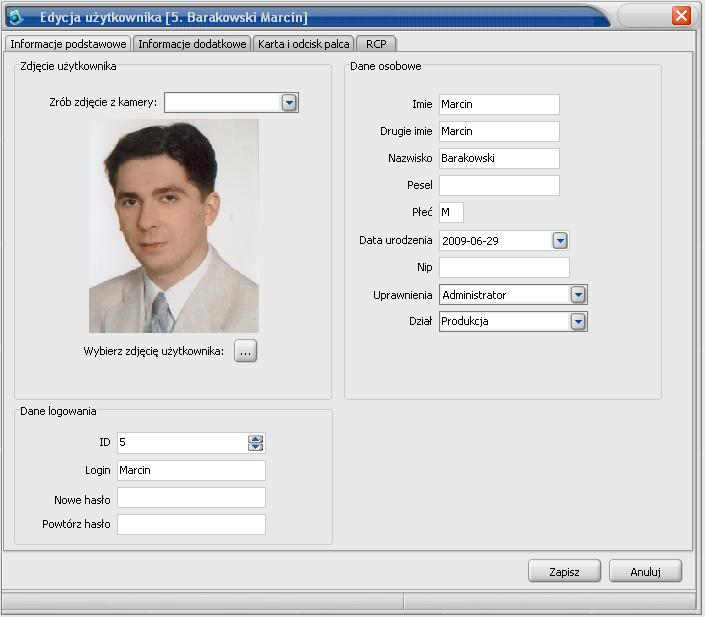Go to Karta i odcisk palca tab

303,44
